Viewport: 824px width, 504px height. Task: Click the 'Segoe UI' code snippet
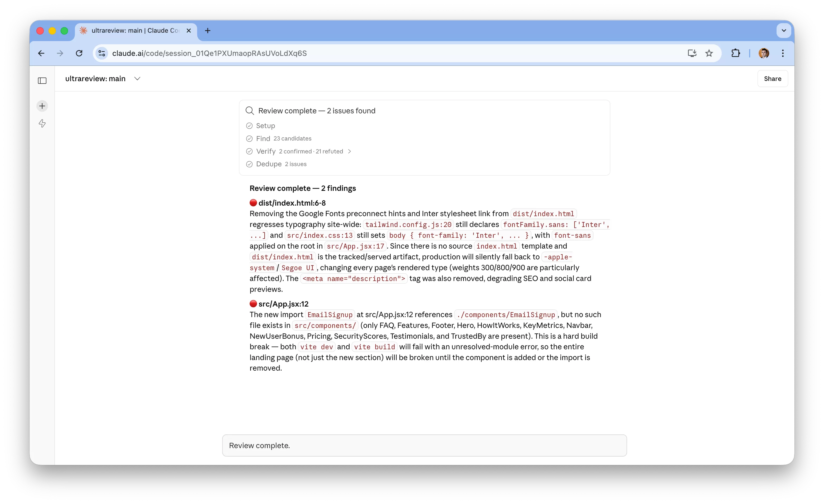pyautogui.click(x=298, y=268)
